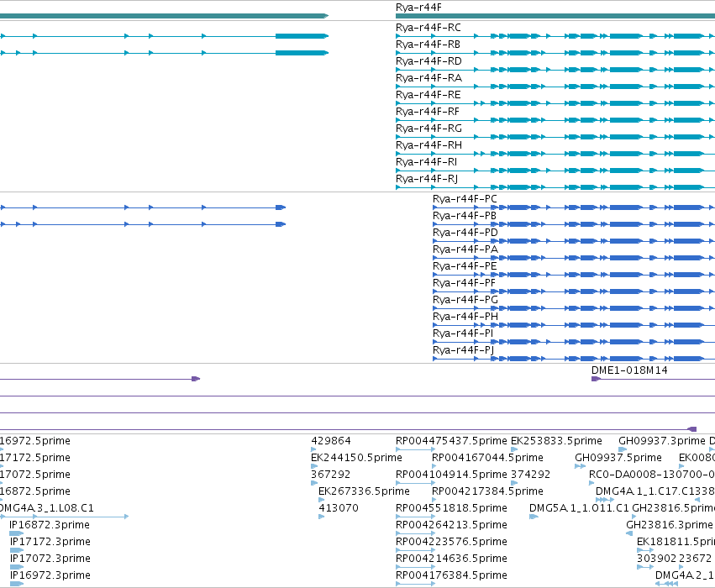Select the RP004104914.5prime EST label
Image resolution: width=715 pixels, height=588 pixels.
451,475
